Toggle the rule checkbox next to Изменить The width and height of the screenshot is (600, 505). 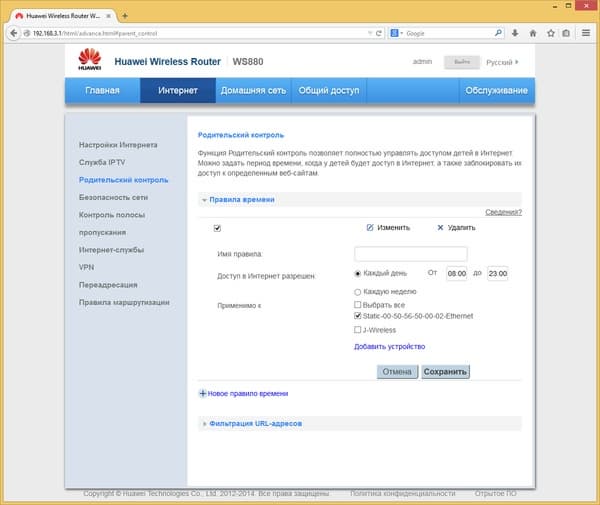click(217, 228)
